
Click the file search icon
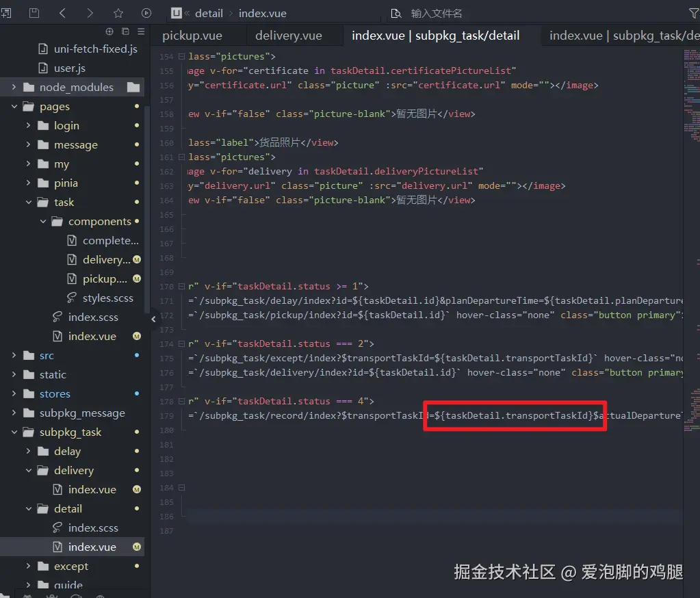pyautogui.click(x=396, y=14)
